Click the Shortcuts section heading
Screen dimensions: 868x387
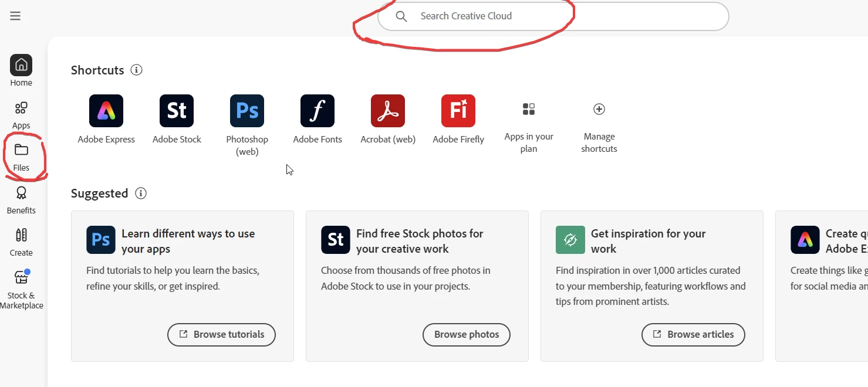(x=97, y=70)
